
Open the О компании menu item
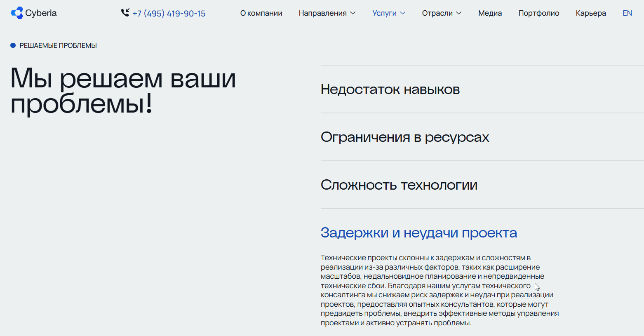[261, 13]
